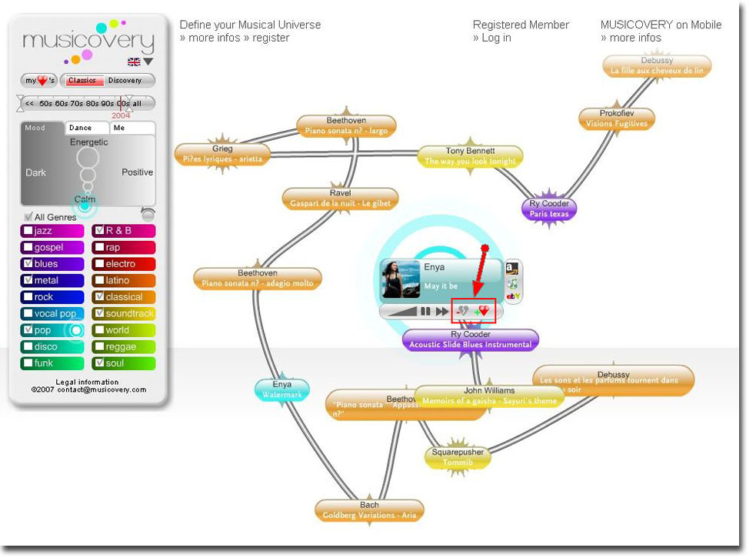Enable the funk genre
Screen dimensions: 756x558
point(28,363)
